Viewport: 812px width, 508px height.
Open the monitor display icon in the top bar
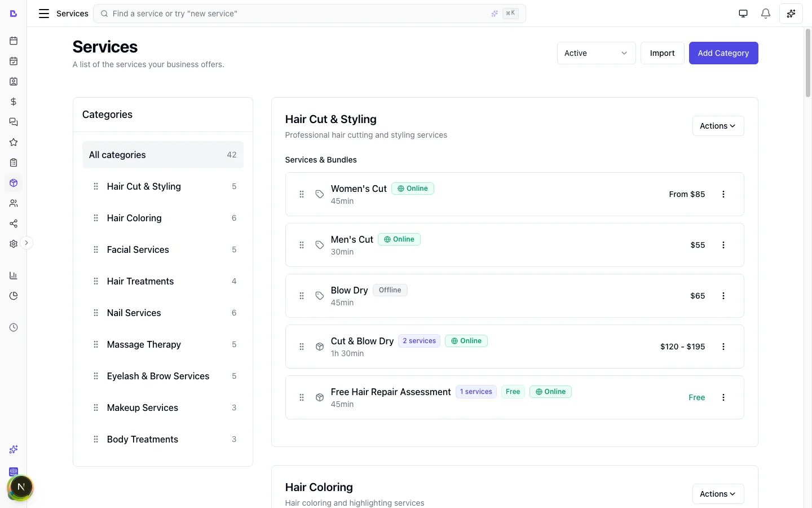click(743, 14)
